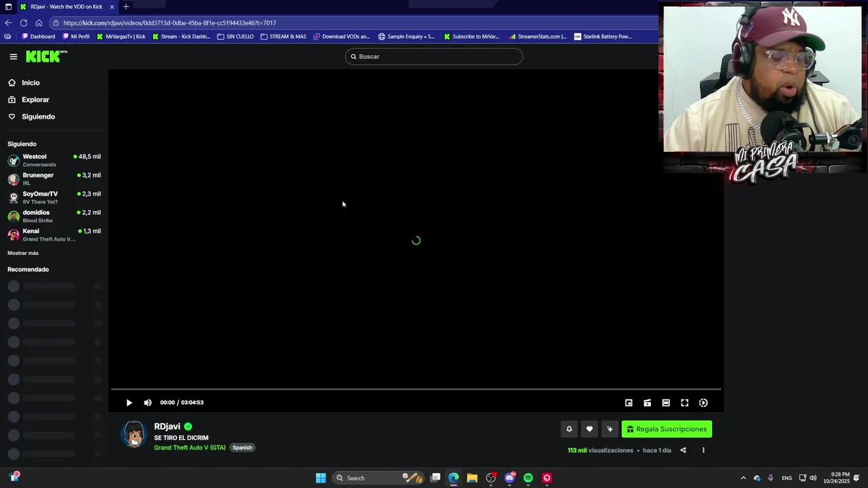The height and width of the screenshot is (488, 868).
Task: Open Dashboard bookmark
Action: coord(38,37)
